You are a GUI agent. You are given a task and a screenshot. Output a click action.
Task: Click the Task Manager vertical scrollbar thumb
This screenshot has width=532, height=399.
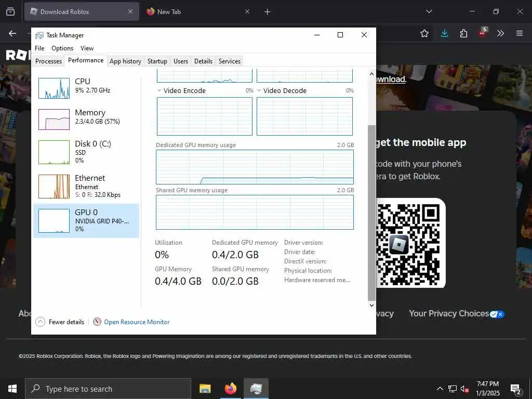pyautogui.click(x=371, y=212)
